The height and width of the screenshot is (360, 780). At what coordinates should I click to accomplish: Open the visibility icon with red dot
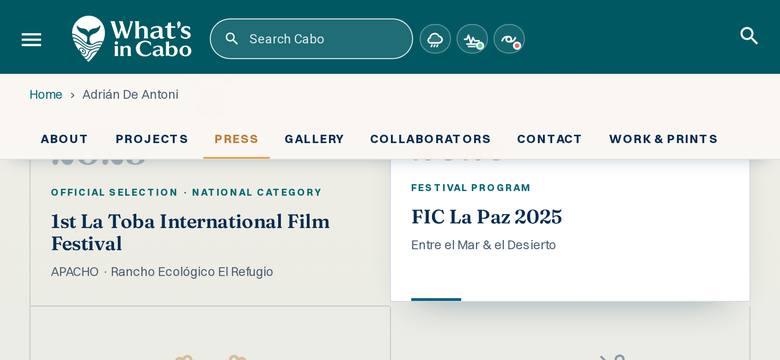(509, 39)
